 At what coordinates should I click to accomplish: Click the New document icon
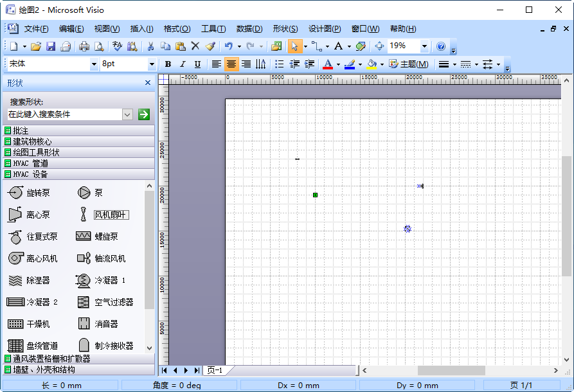(x=14, y=46)
